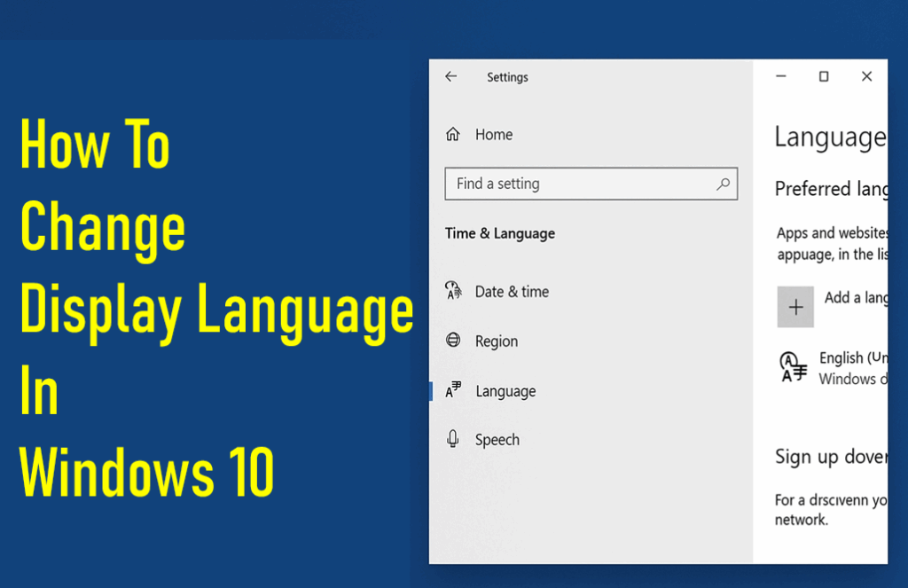Open the Language page heading area

click(x=828, y=137)
